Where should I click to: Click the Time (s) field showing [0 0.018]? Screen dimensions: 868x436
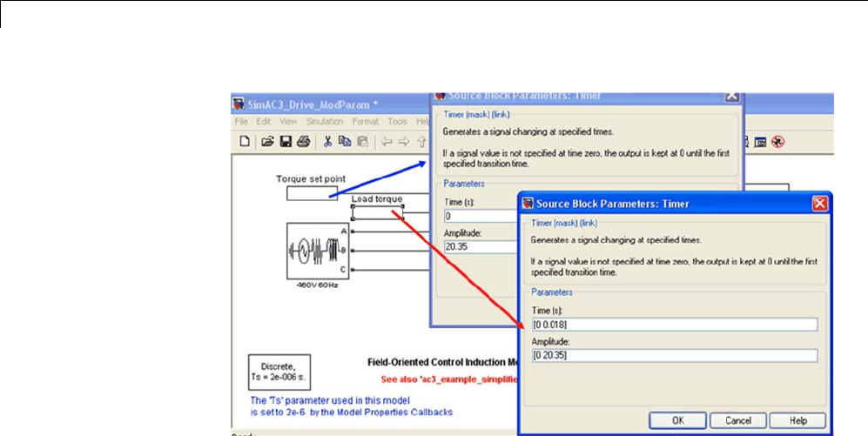[x=674, y=325]
